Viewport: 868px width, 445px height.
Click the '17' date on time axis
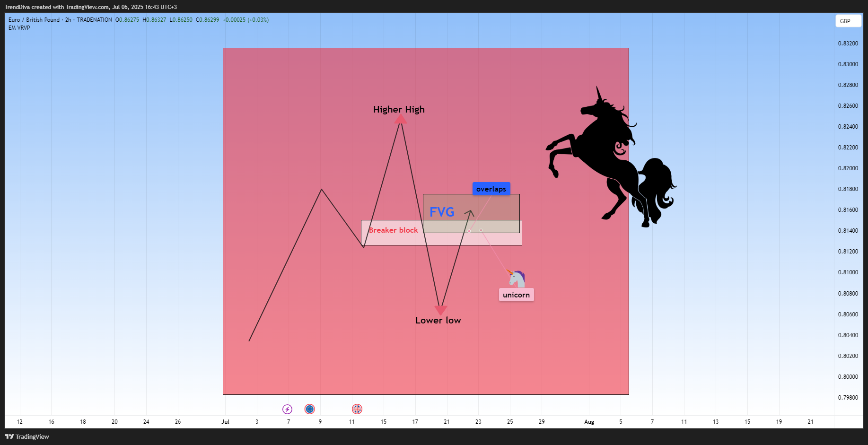tap(415, 422)
